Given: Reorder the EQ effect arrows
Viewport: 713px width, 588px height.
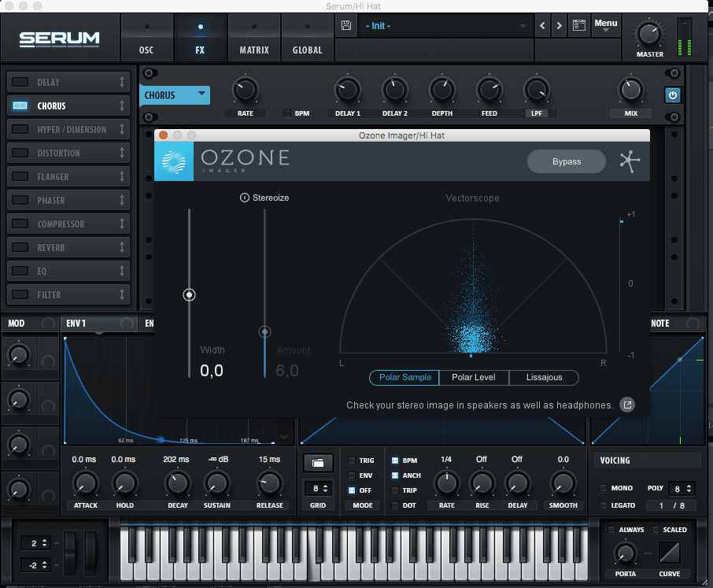Looking at the screenshot, I should pyautogui.click(x=122, y=271).
